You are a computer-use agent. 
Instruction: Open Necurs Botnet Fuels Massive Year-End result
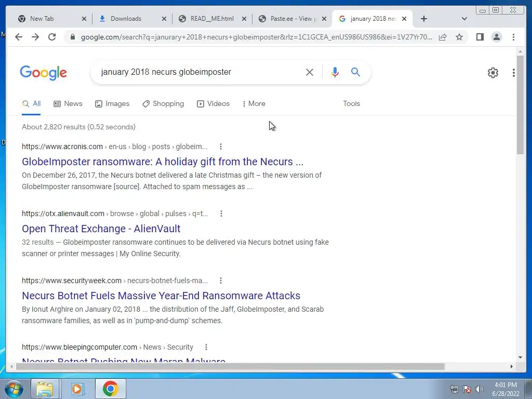click(161, 296)
